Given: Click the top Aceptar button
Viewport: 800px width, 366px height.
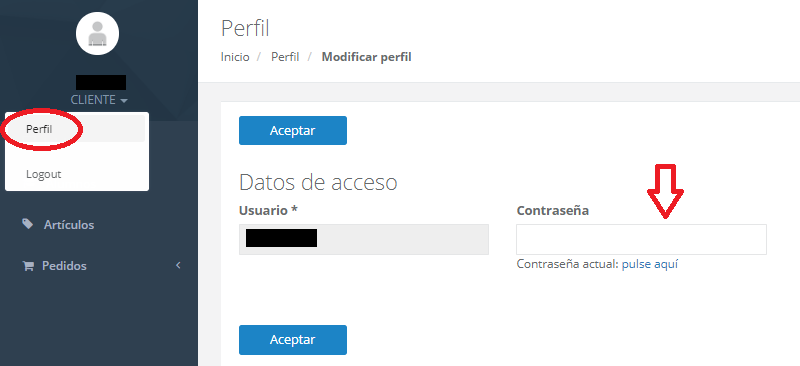Looking at the screenshot, I should pos(293,131).
